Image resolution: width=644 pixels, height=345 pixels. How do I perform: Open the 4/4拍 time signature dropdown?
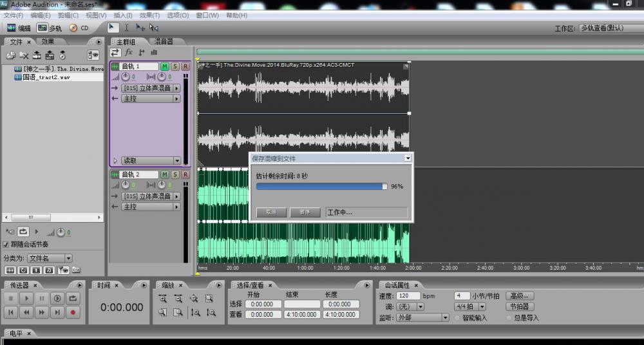(470, 306)
